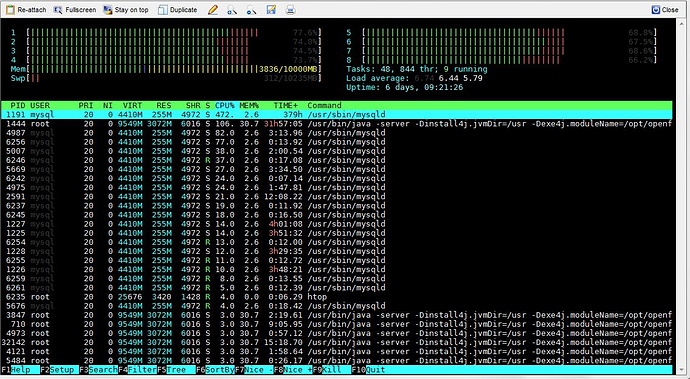The image size is (690, 379).
Task: Click the zoom in magnifier icon
Action: click(x=232, y=10)
